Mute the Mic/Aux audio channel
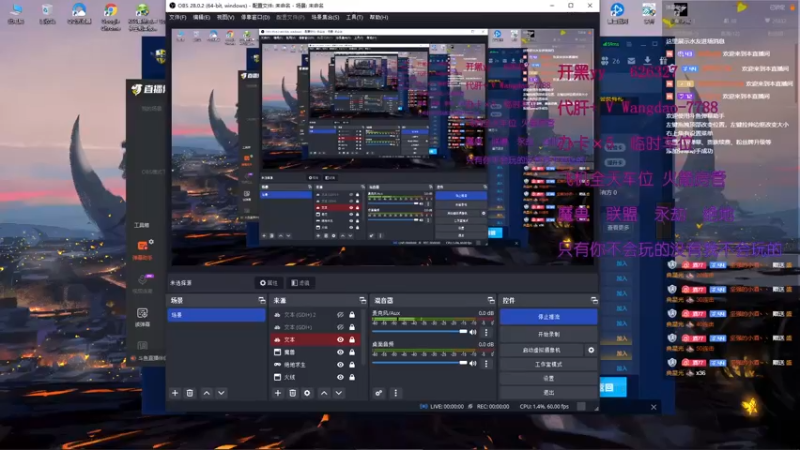 [473, 332]
